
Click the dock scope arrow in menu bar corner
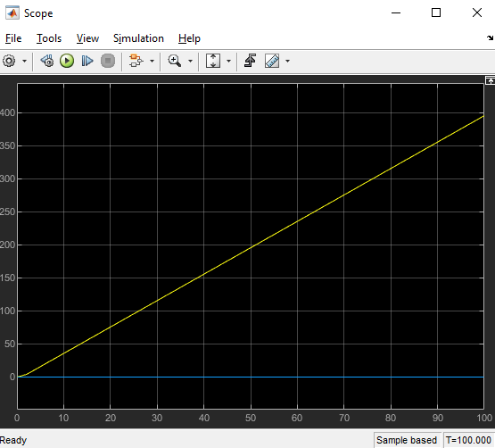pos(491,38)
